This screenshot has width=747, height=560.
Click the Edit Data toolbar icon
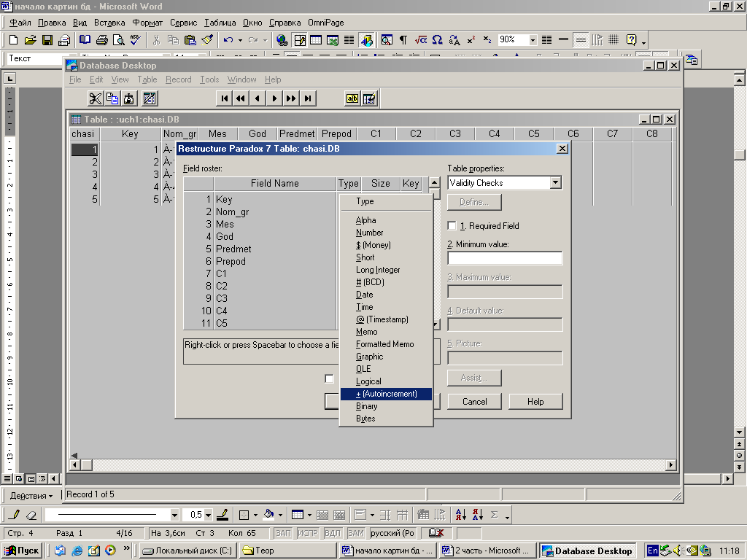point(369,98)
